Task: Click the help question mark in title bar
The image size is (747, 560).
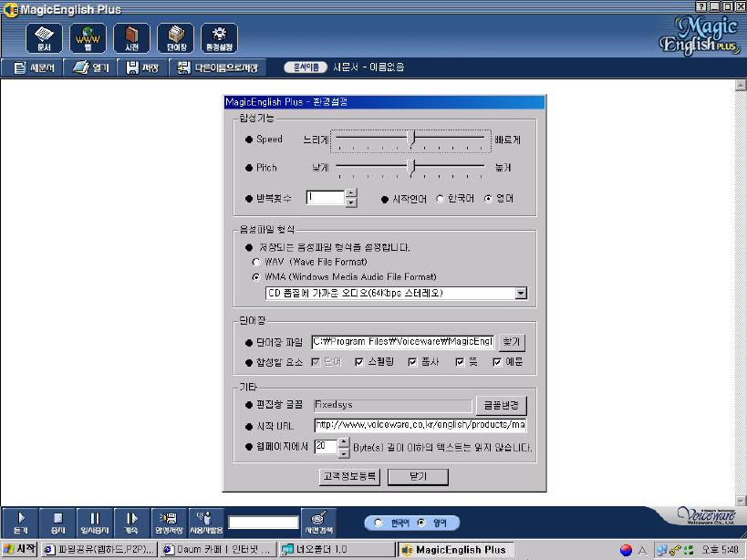Action: 700,6
